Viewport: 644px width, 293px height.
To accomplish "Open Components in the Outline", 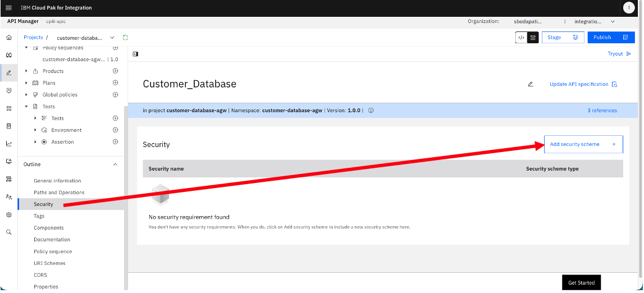I will point(48,228).
